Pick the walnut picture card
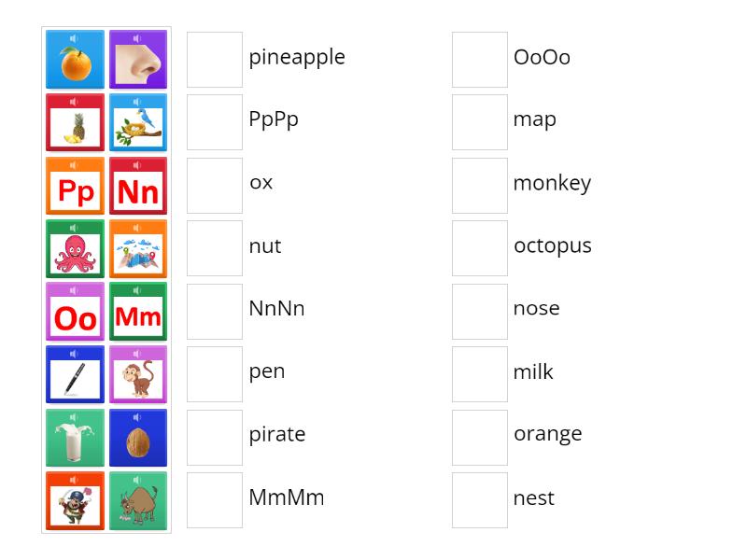The height and width of the screenshot is (560, 747). [138, 438]
